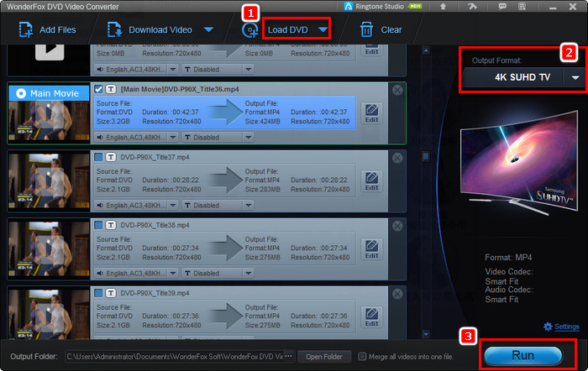Click the Download Video label

160,30
